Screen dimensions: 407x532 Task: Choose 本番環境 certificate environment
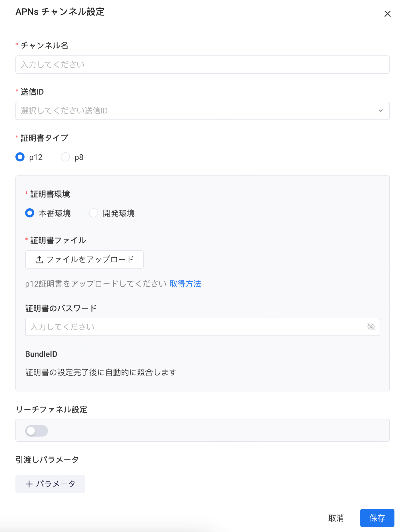click(x=30, y=213)
